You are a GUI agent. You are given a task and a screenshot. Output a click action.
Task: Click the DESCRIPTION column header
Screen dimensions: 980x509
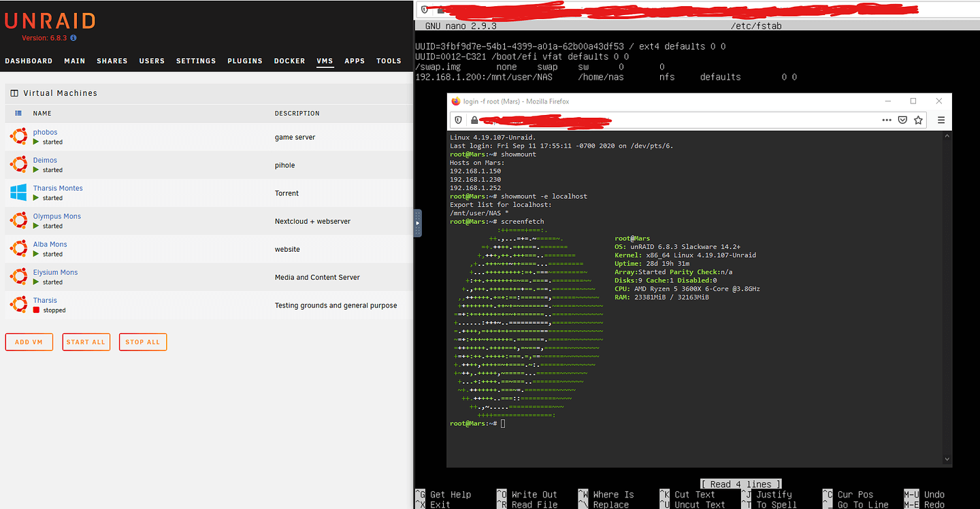coord(297,113)
